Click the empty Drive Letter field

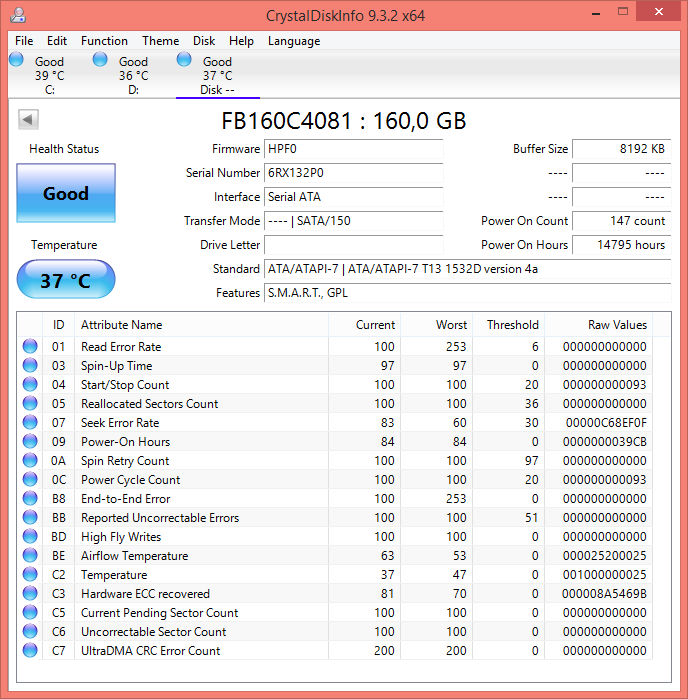354,245
